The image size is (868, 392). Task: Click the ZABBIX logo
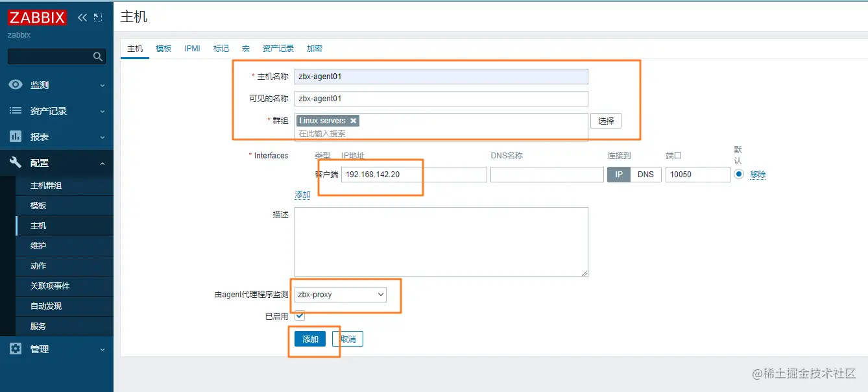(38, 18)
